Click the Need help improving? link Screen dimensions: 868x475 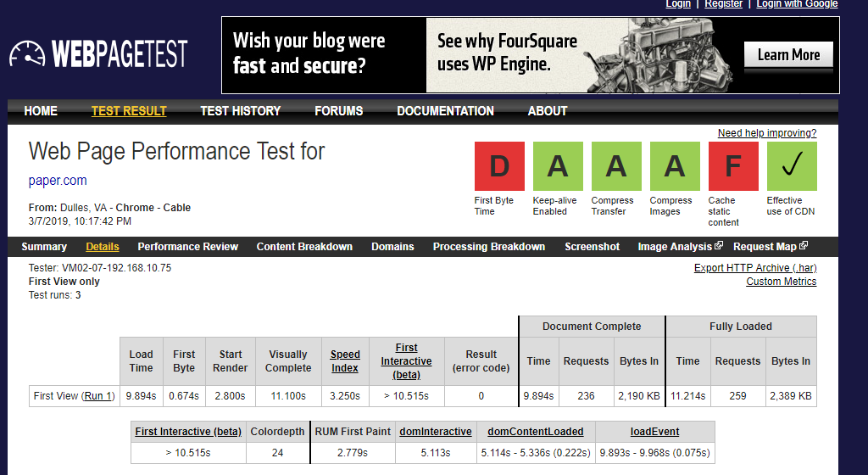point(766,133)
